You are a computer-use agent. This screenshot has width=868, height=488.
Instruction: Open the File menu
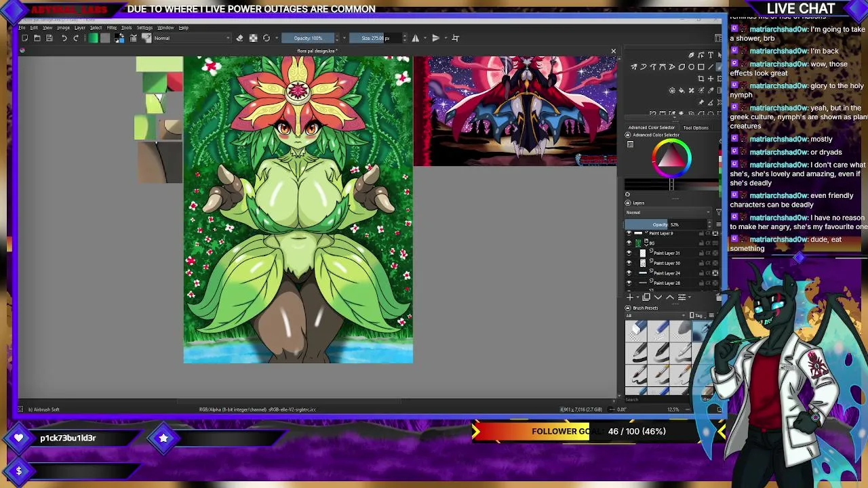pos(22,28)
